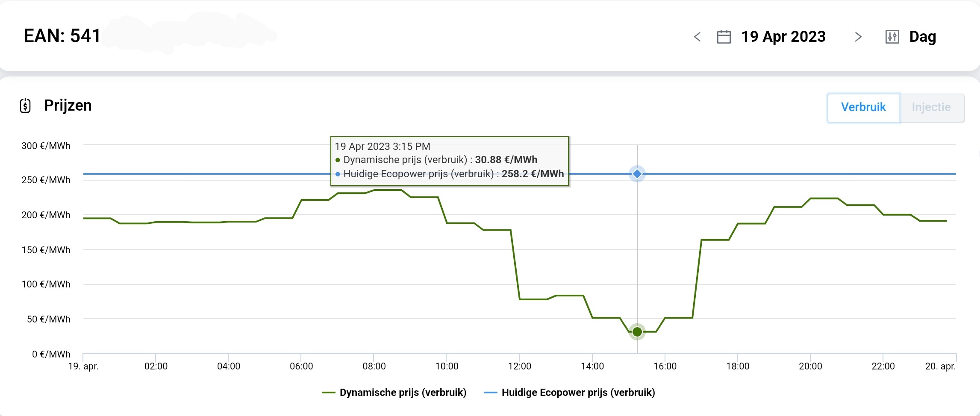Viewport: 980px width, 416px height.
Task: Go to next day with right chevron
Action: click(x=858, y=37)
